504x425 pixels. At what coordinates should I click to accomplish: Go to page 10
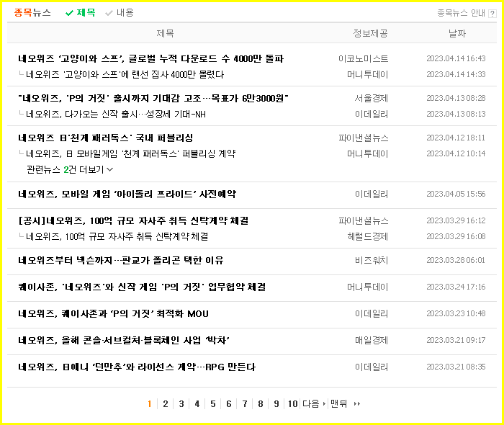click(292, 404)
